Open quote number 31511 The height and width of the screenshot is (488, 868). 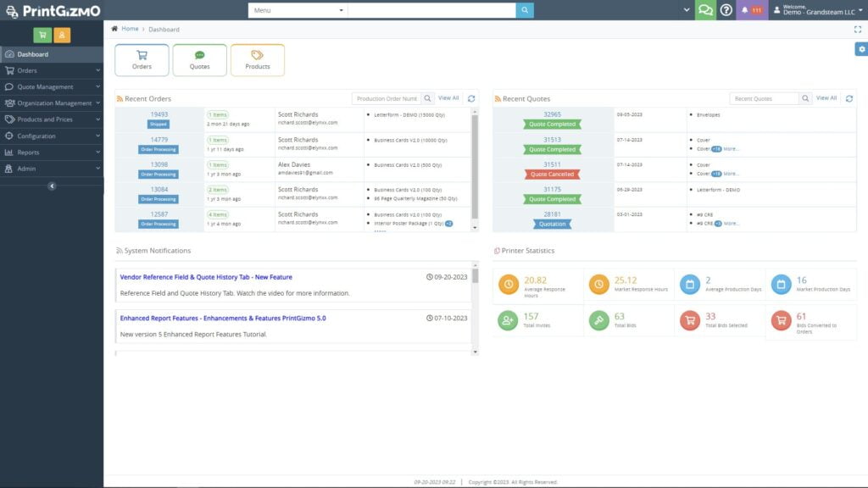pos(552,164)
